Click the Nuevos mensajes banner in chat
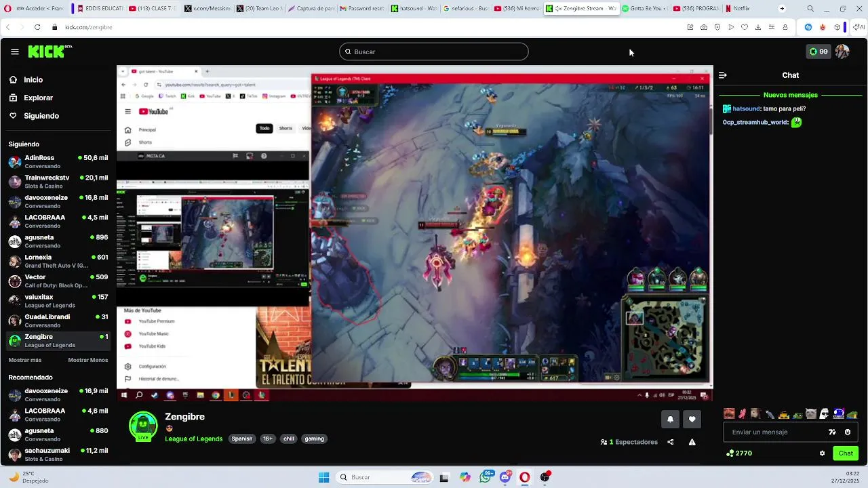Viewport: 868px width, 488px height. pos(790,95)
